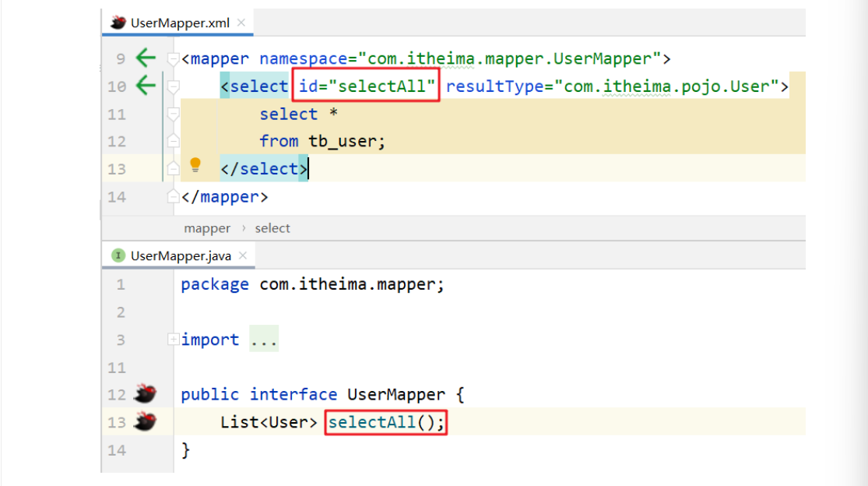Switch to the UserMapper.xml tab

coord(177,23)
